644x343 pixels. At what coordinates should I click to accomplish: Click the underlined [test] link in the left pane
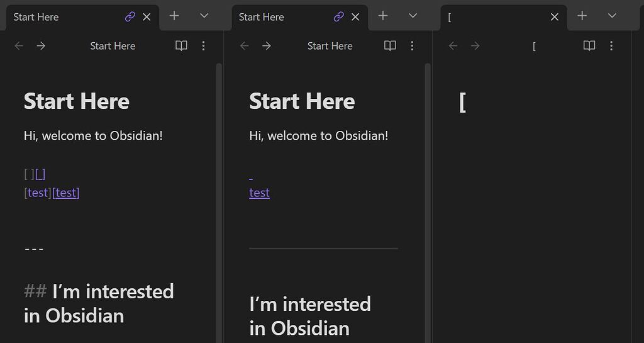[x=66, y=193]
